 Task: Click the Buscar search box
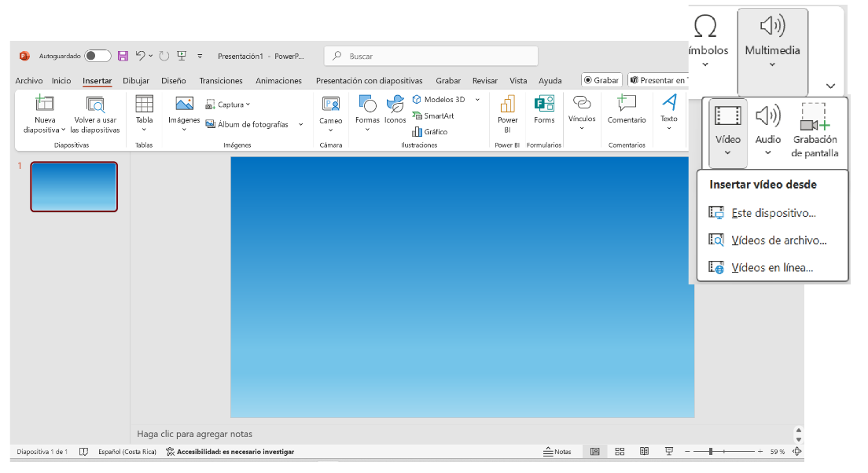point(431,57)
